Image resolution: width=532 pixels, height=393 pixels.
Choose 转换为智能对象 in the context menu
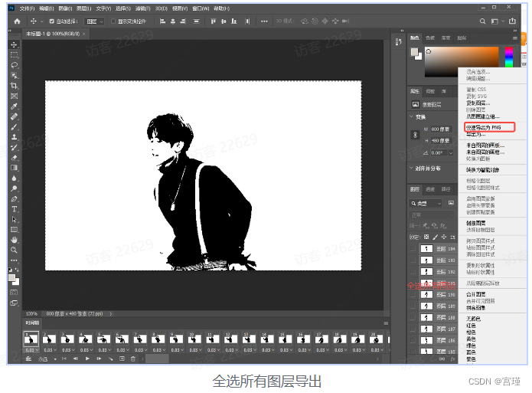[x=482, y=170]
